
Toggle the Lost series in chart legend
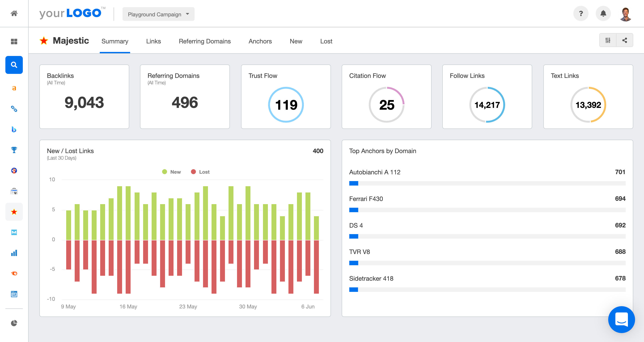(200, 172)
